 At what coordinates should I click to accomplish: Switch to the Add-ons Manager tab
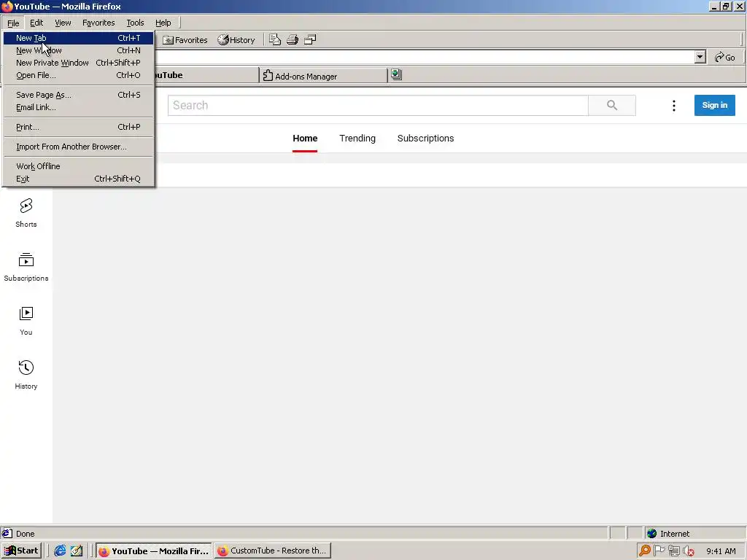tap(323, 76)
